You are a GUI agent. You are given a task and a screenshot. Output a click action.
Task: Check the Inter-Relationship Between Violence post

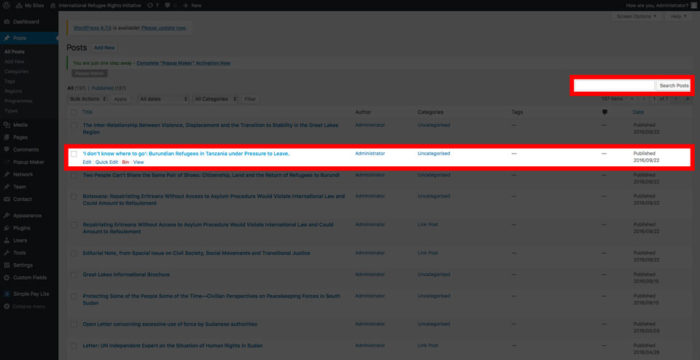[74, 126]
